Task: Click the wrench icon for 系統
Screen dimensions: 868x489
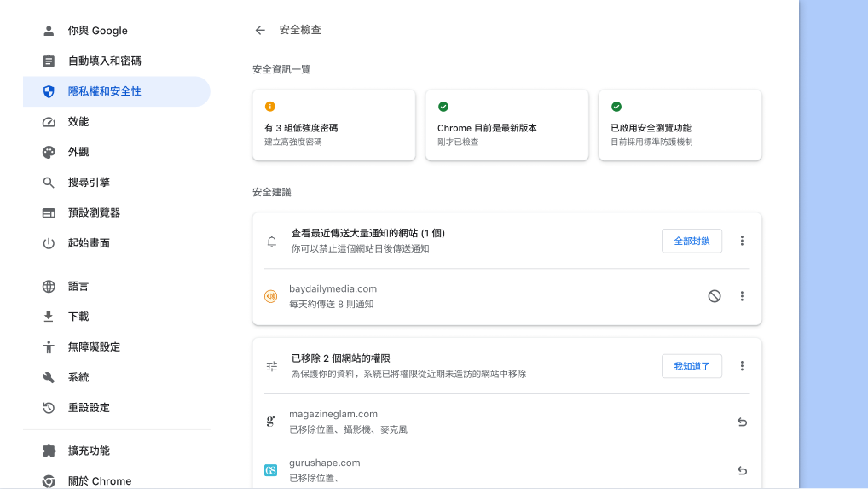Action: (x=49, y=378)
